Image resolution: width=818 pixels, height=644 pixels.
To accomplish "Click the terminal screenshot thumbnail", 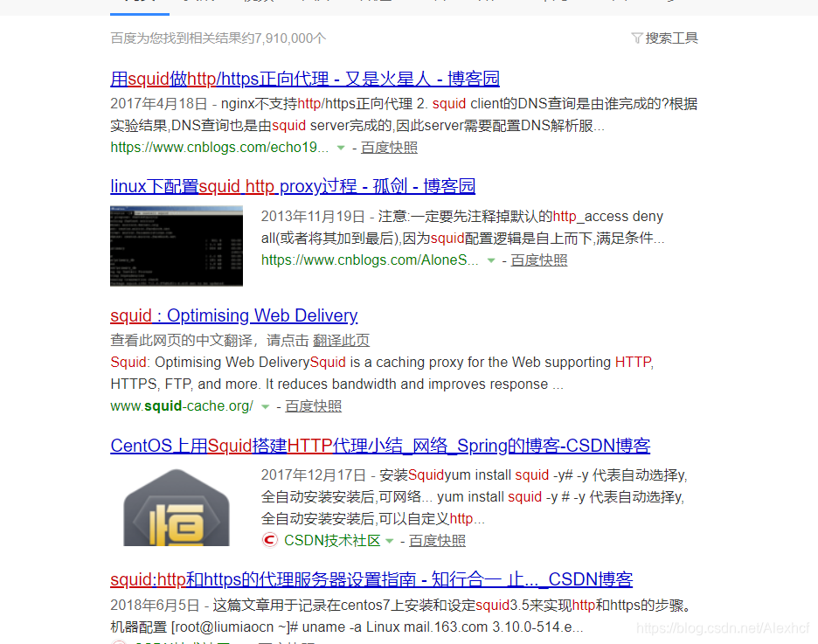I will tap(176, 246).
